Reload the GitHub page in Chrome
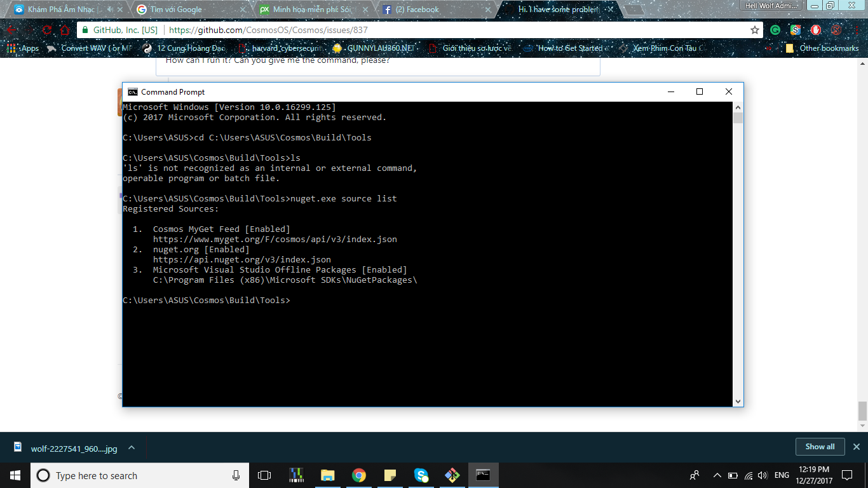This screenshot has height=488, width=868. [47, 30]
